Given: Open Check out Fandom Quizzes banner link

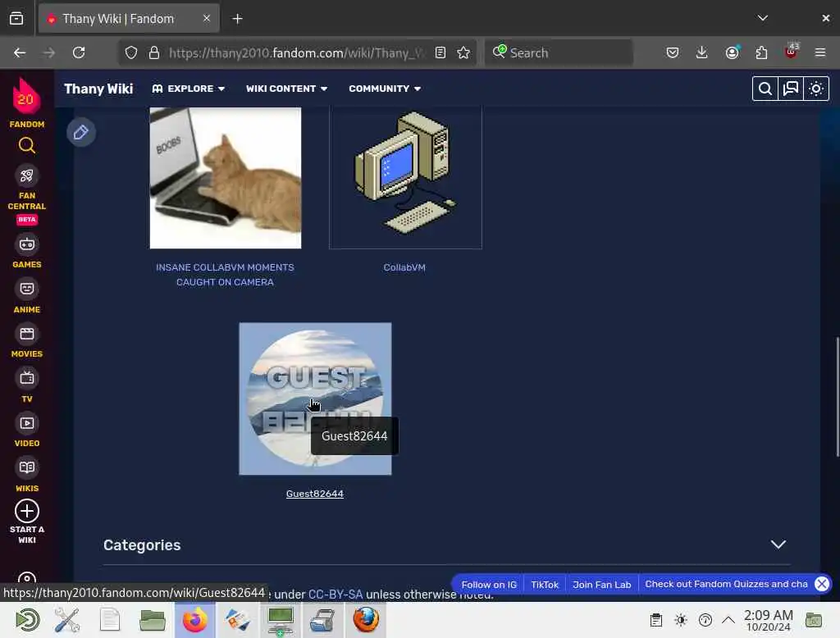Looking at the screenshot, I should click(726, 584).
